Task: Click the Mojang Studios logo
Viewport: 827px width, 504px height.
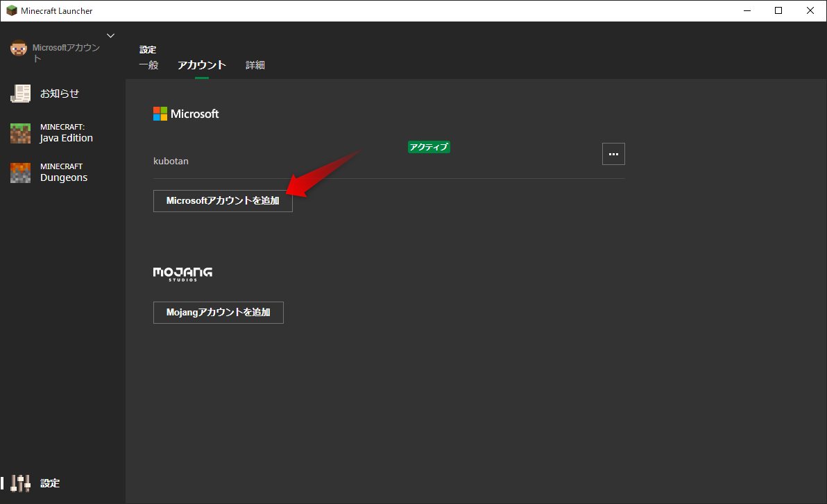Action: pos(182,274)
